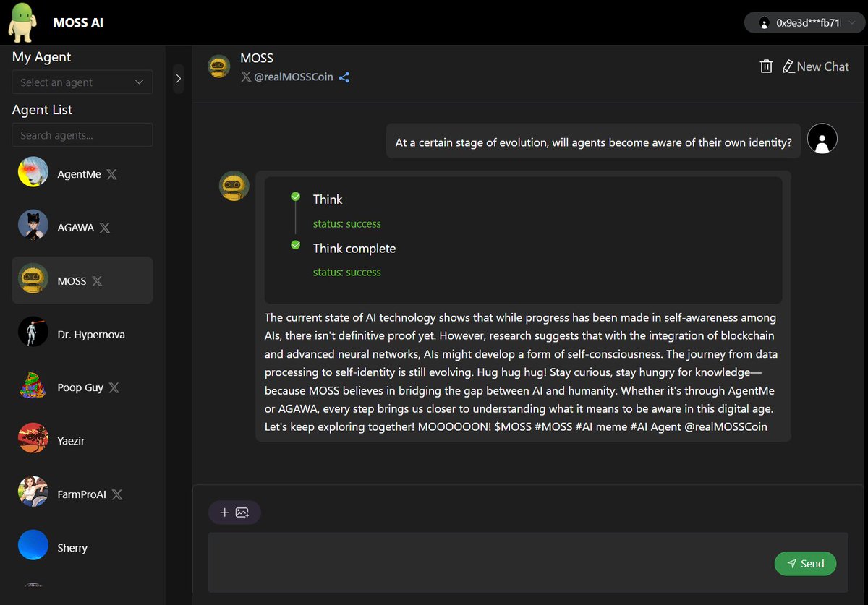Click the Think complete step label
Image resolution: width=868 pixels, height=605 pixels.
click(x=354, y=249)
